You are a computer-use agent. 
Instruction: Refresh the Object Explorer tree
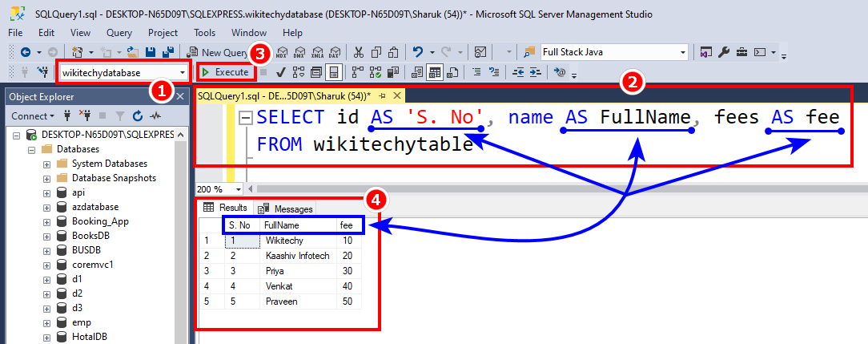[138, 116]
